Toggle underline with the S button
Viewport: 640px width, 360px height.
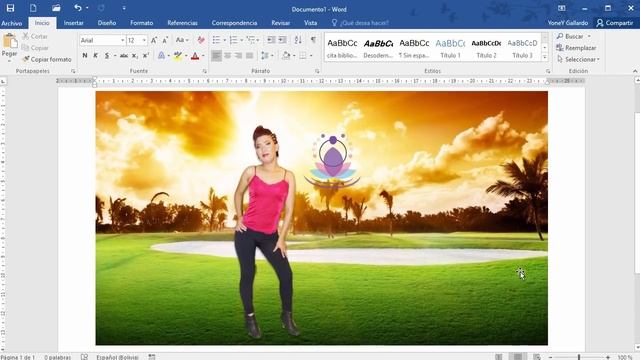click(x=107, y=56)
